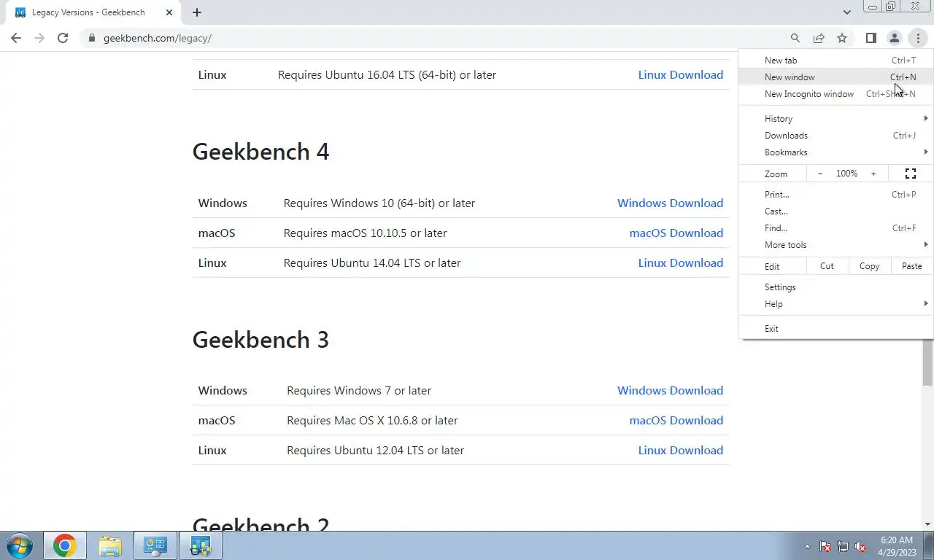Open the search/zoom magnifier icon in address bar
Viewport: 934px width, 560px height.
pyautogui.click(x=795, y=38)
